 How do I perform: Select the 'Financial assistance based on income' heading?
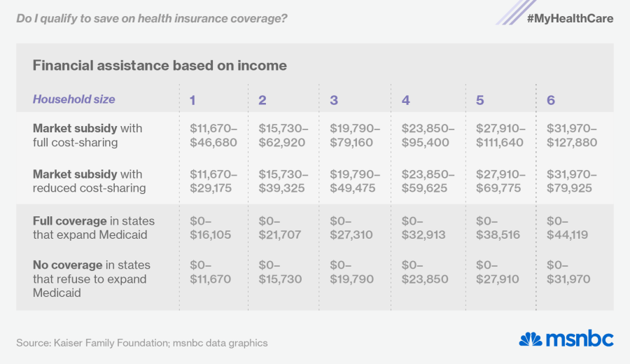coord(160,66)
